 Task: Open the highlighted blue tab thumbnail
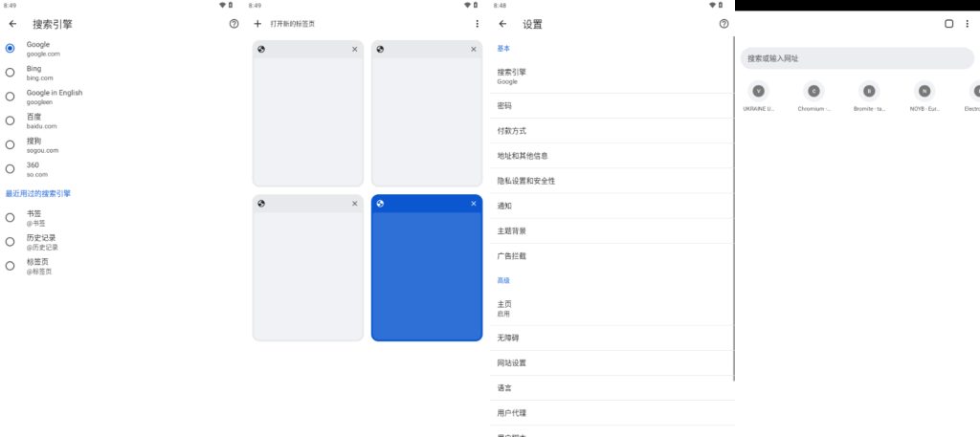tap(427, 276)
